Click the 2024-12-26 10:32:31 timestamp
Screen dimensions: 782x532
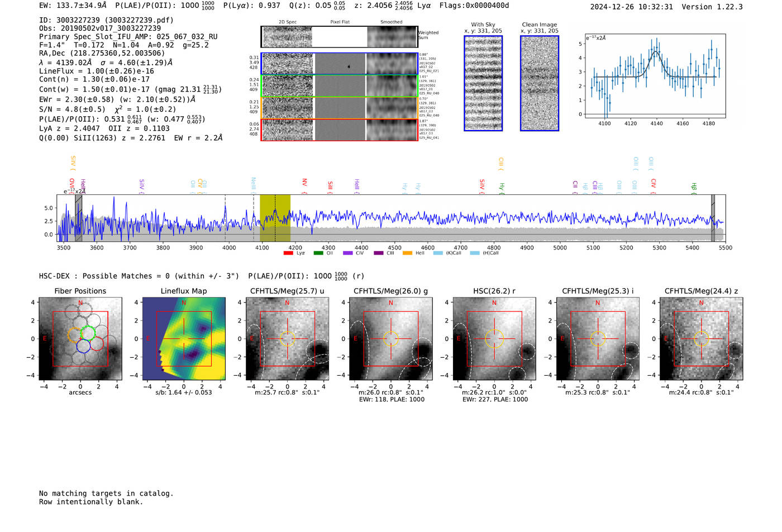pyautogui.click(x=632, y=7)
